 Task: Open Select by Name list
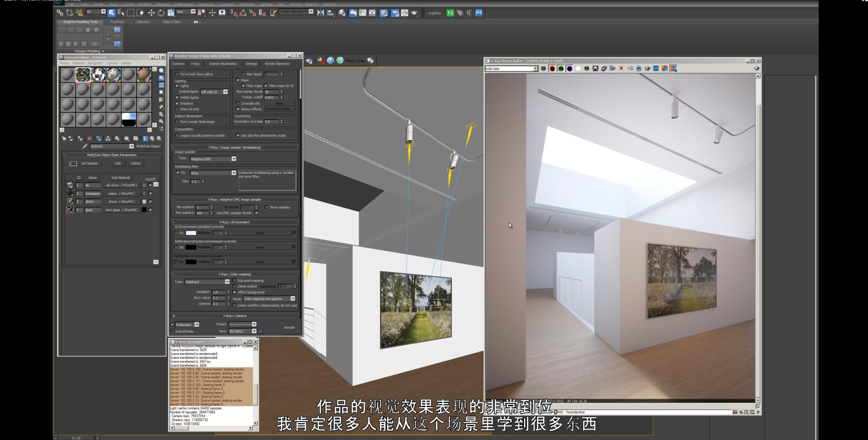pos(121,13)
